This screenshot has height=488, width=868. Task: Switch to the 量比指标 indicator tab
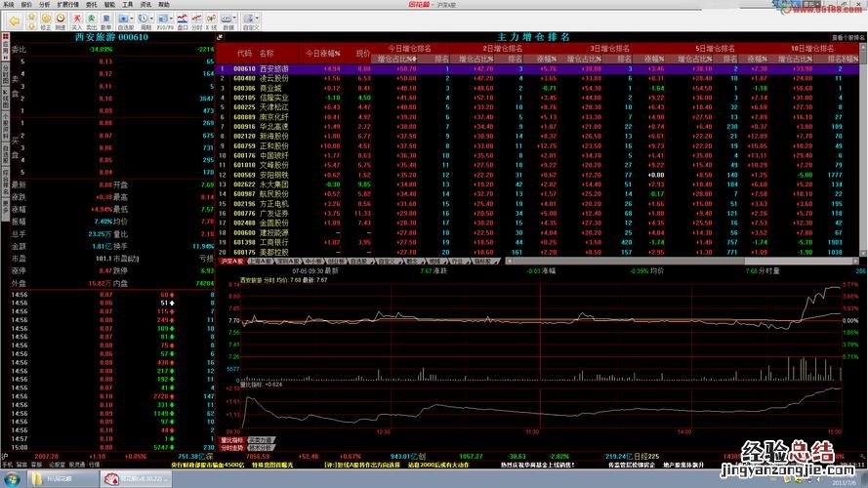tap(231, 439)
